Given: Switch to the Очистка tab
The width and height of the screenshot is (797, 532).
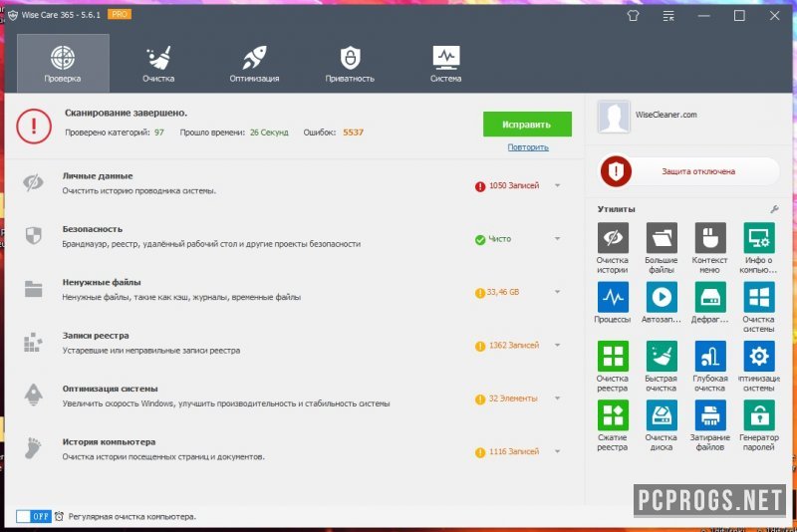Looking at the screenshot, I should click(158, 63).
